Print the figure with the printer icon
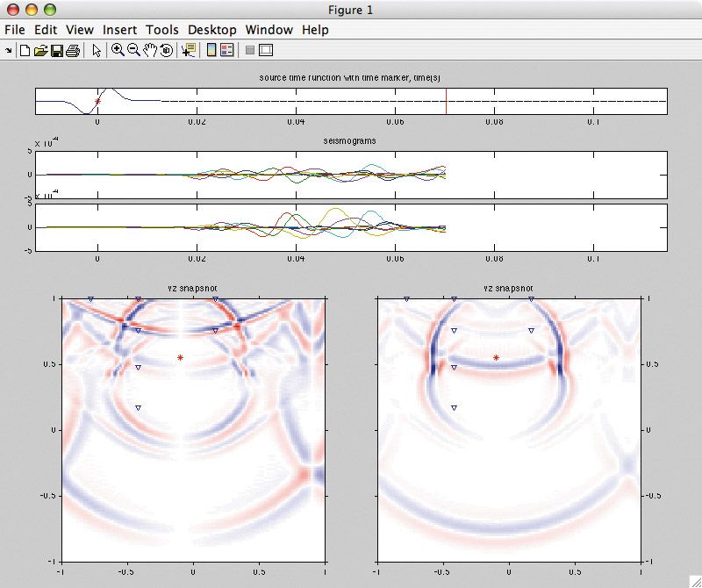Viewport: 702px width, 588px height. [73, 50]
